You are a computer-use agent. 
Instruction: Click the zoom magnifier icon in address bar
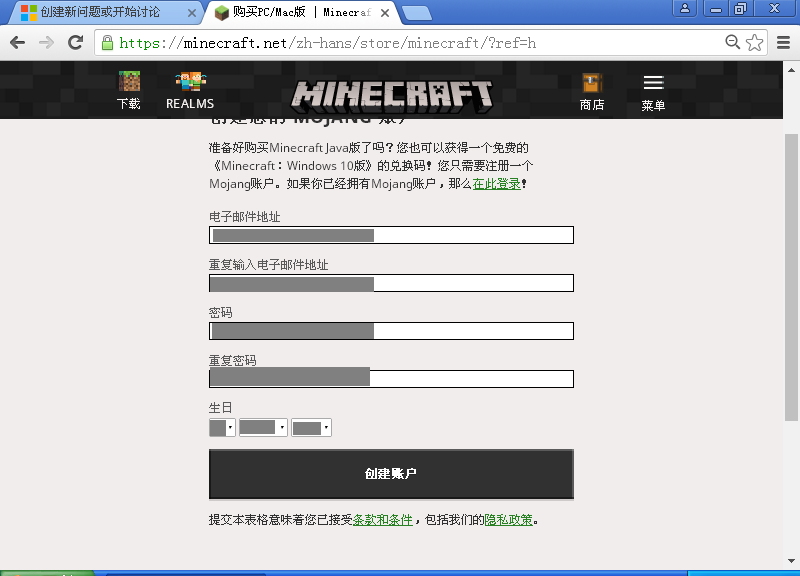tap(733, 42)
